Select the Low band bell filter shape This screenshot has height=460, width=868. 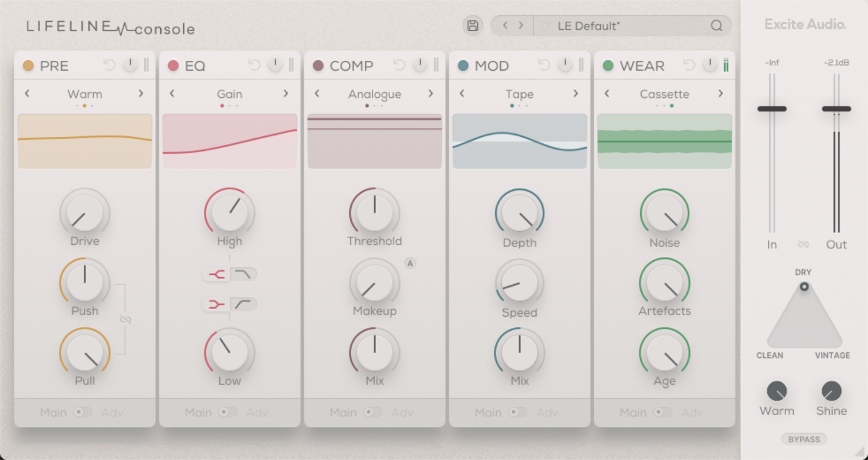[x=216, y=304]
